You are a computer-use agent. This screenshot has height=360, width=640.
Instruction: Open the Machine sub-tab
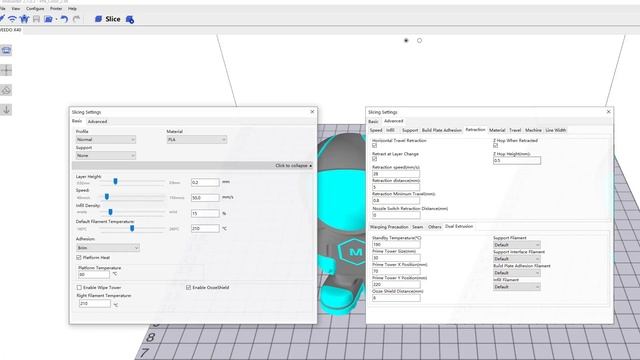click(533, 130)
